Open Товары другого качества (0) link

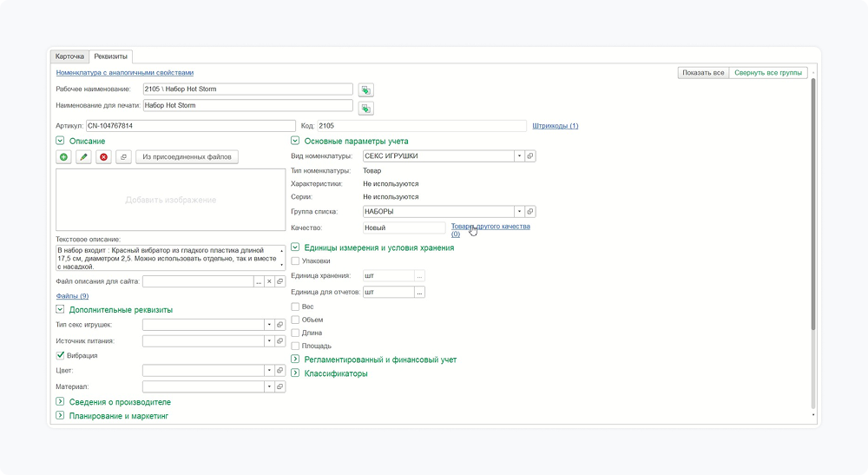(490, 230)
